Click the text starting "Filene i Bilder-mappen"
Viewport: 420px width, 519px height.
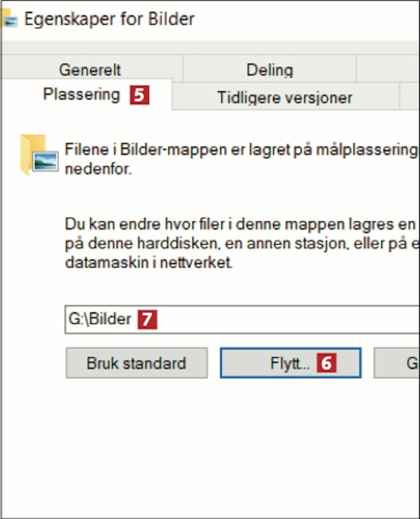pyautogui.click(x=241, y=150)
